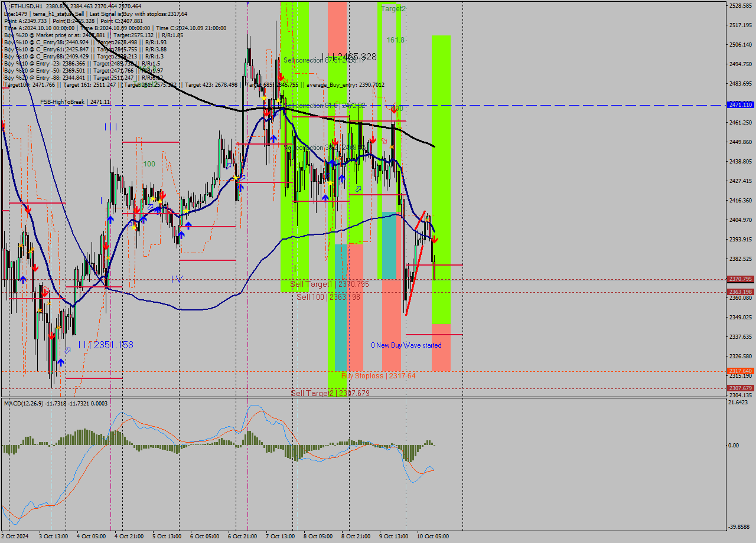Click the 2449.860 price scale value

click(x=741, y=142)
